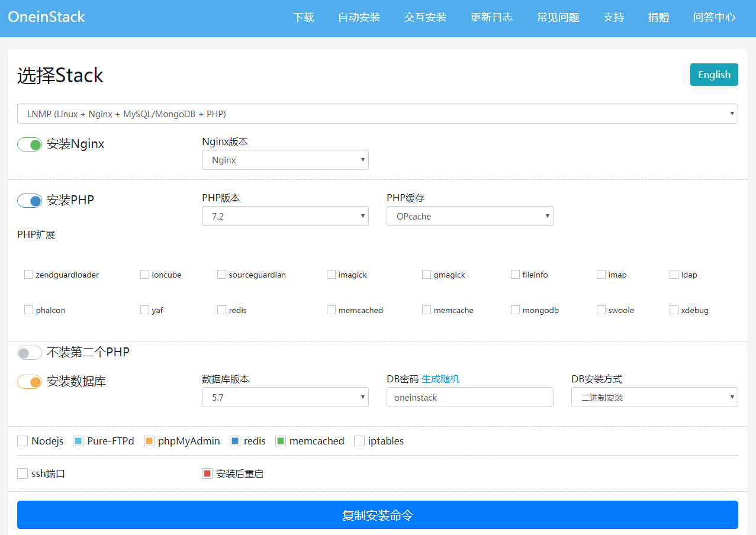Click the 生成随机 password link
Image resolution: width=756 pixels, height=535 pixels.
(x=440, y=379)
